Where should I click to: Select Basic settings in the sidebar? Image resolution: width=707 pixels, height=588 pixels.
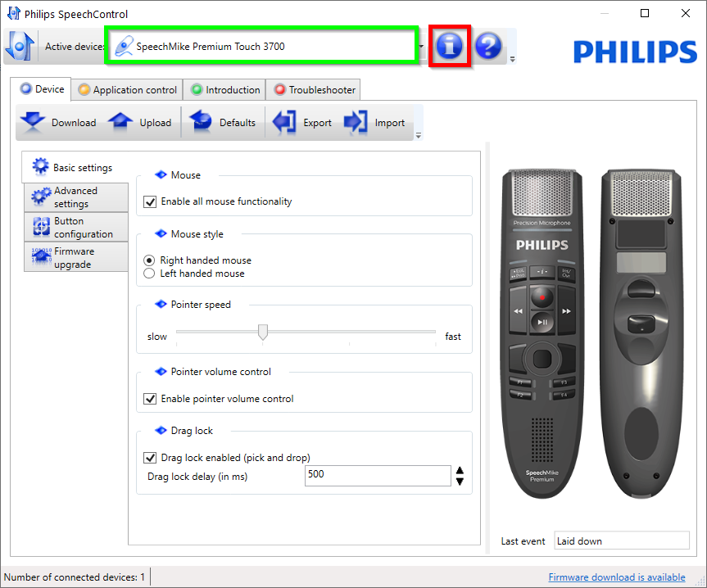(x=75, y=167)
